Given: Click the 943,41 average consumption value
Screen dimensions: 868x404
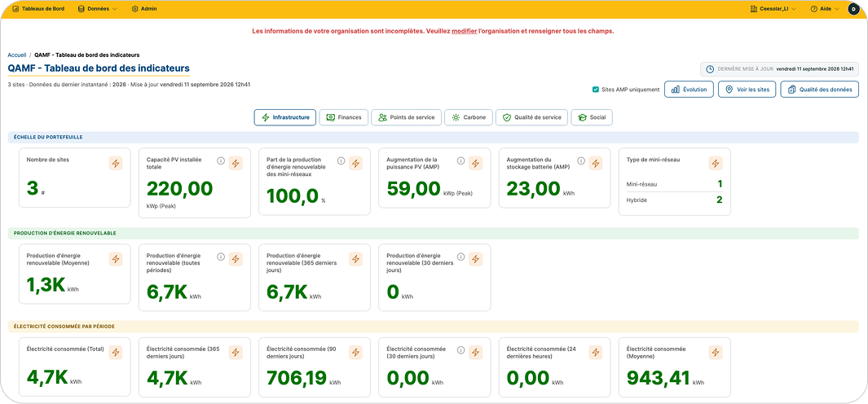Looking at the screenshot, I should click(x=659, y=379).
